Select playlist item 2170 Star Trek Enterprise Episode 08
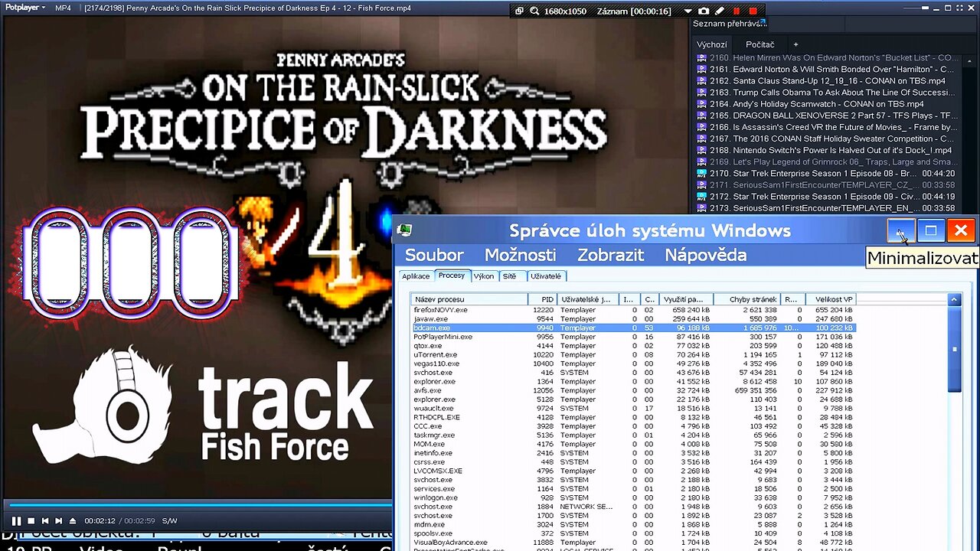The height and width of the screenshot is (551, 980). (825, 173)
